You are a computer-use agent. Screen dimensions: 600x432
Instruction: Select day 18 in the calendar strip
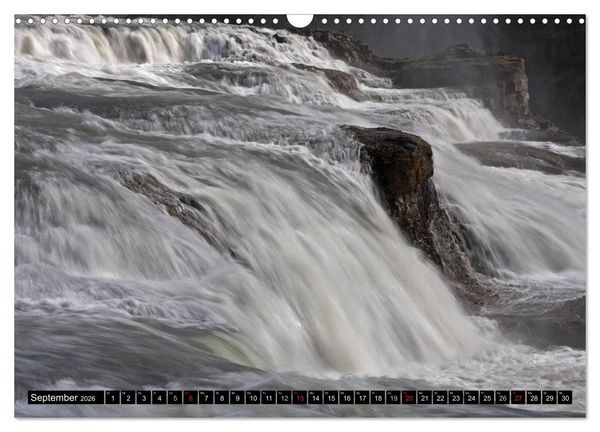point(378,398)
